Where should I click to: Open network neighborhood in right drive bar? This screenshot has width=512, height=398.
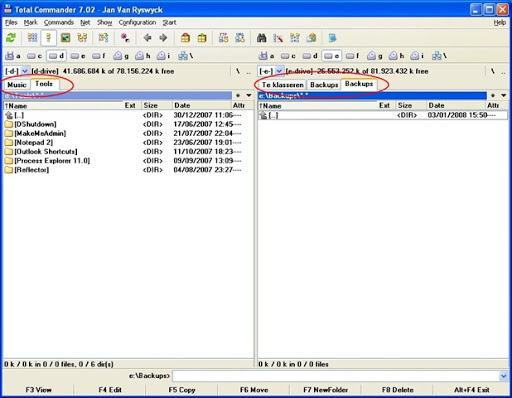click(x=439, y=56)
